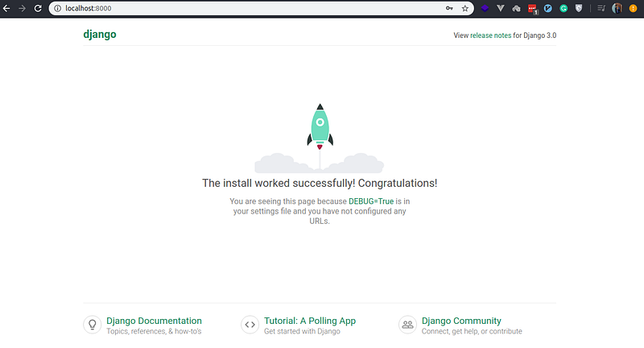Reload the localhost page
Screen dimensions: 644x348
[38, 8]
